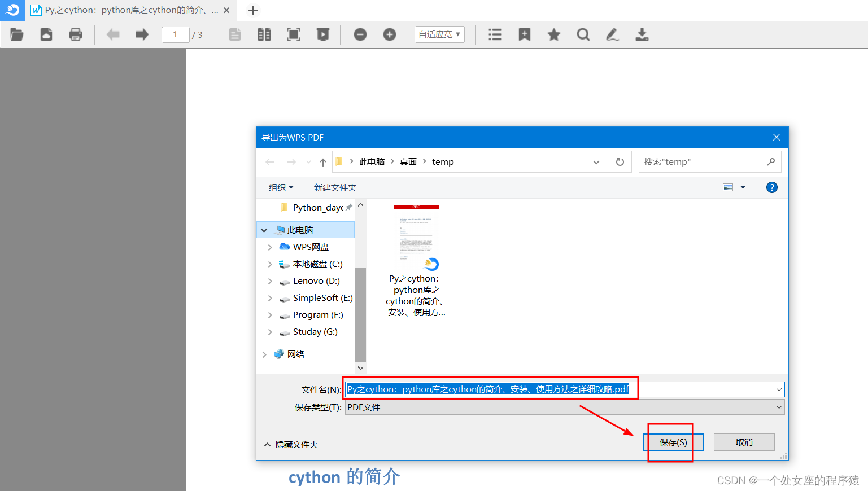Show the outline list icon
Image resolution: width=868 pixels, height=491 pixels.
pyautogui.click(x=495, y=34)
